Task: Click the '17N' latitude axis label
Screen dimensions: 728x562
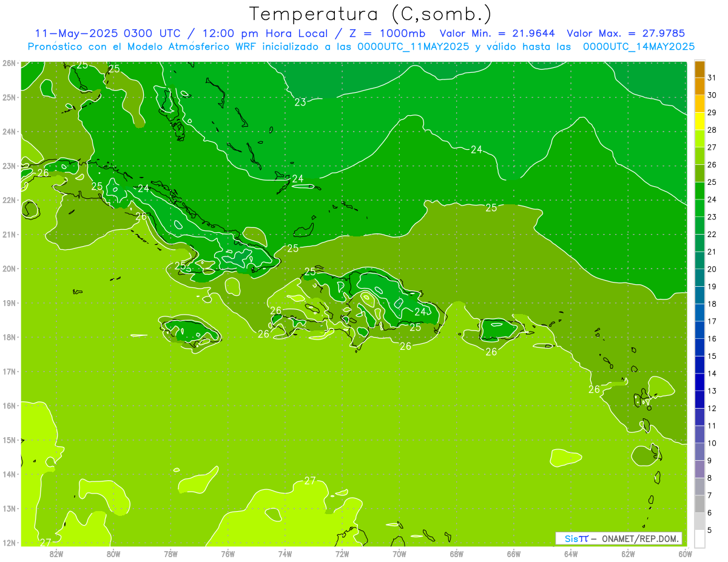Action: pos(8,372)
